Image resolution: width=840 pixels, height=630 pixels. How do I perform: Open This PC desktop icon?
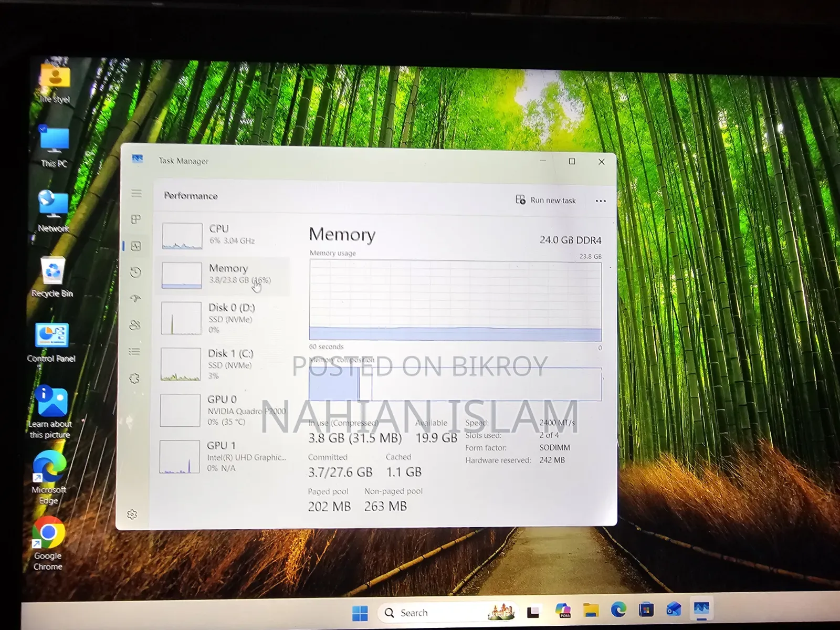click(x=54, y=146)
